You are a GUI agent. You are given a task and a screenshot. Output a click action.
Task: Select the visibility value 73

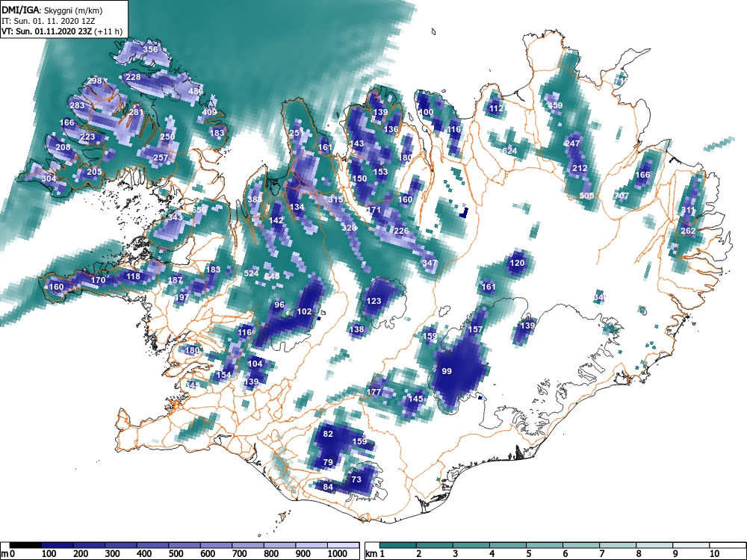[x=356, y=479]
